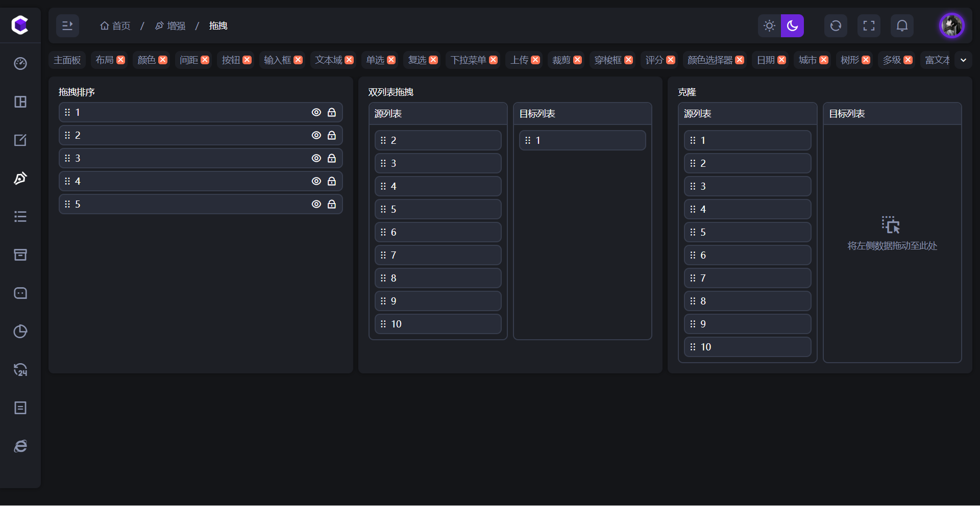Click the 将左侧数据拖动至此处 hint text
This screenshot has width=980, height=506.
pos(892,246)
